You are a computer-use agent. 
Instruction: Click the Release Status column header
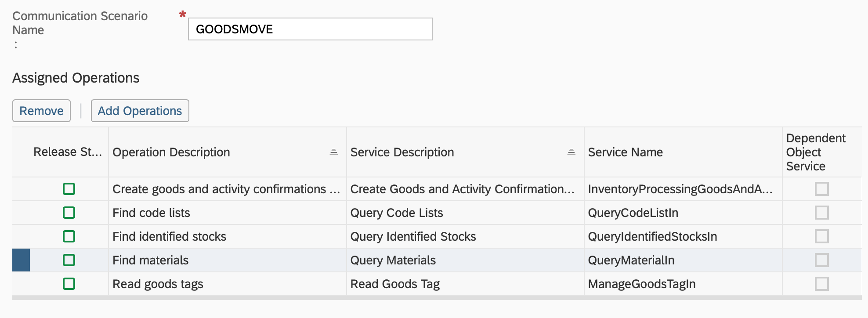[x=67, y=152]
